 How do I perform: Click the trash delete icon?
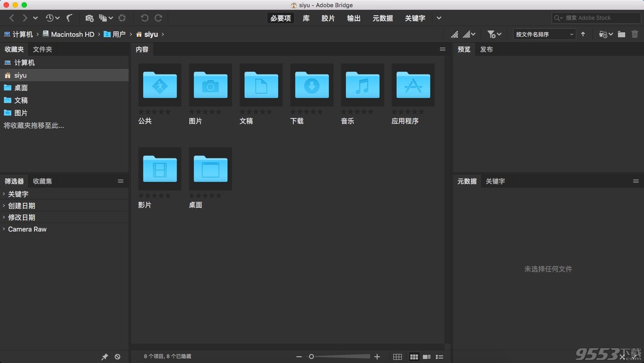(x=635, y=34)
